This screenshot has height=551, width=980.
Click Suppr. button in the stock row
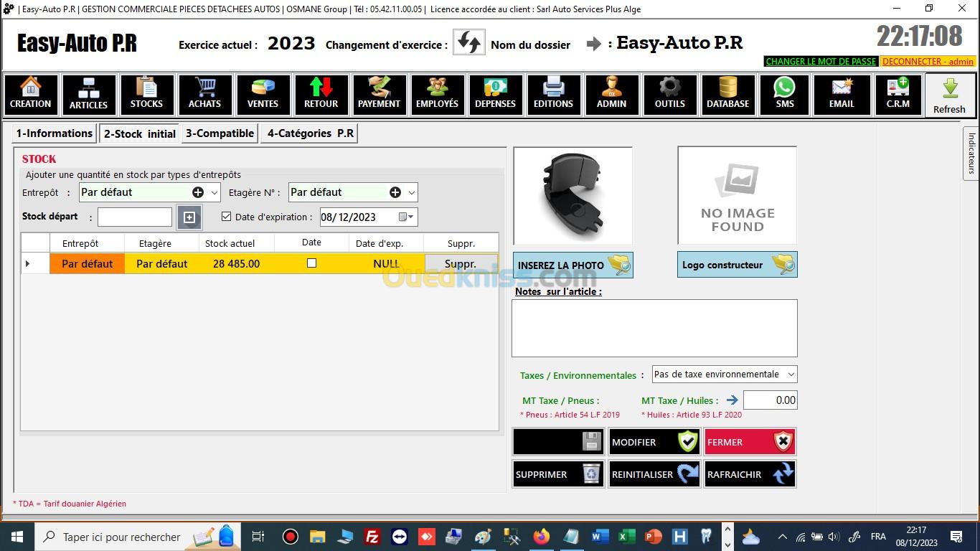point(460,264)
